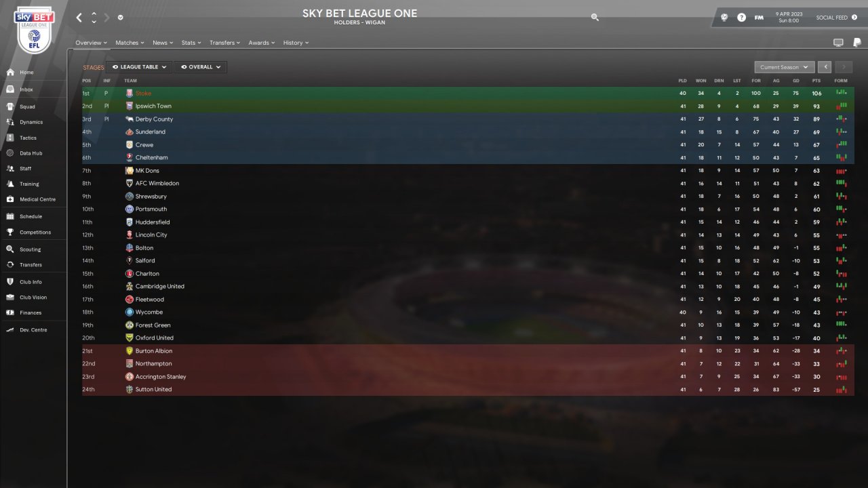
Task: Open the Ipswich Town team link
Action: [x=153, y=106]
